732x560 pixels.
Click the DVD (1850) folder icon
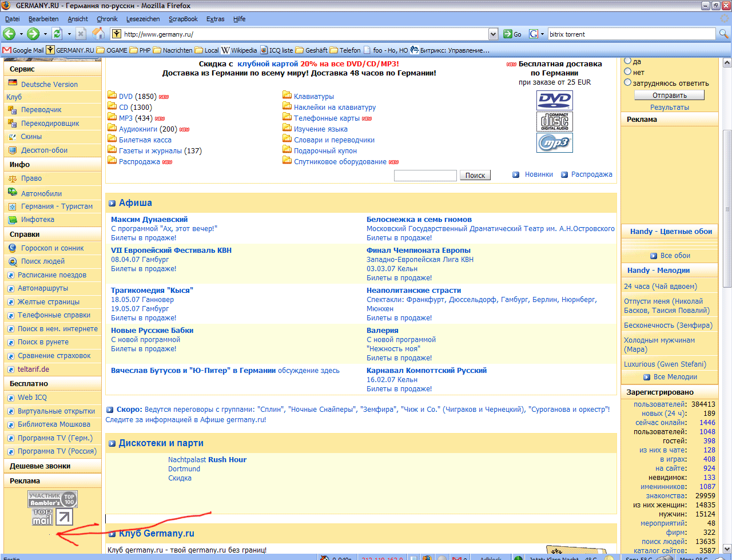point(112,96)
